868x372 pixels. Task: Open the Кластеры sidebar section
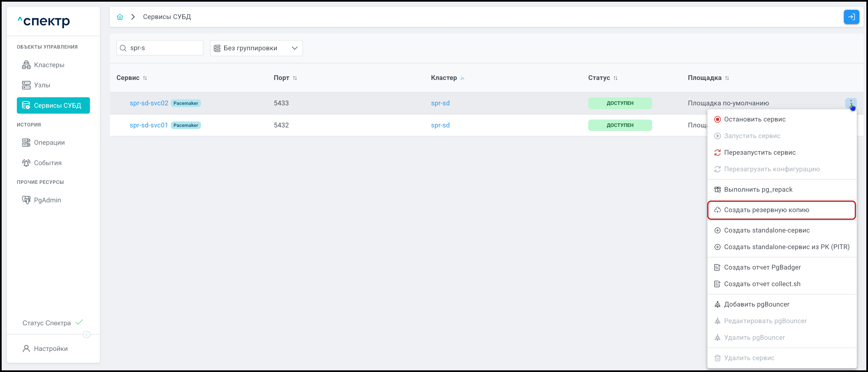pos(49,65)
